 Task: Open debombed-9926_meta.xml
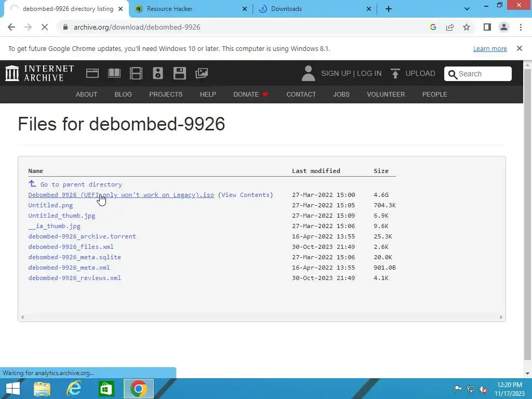click(x=69, y=268)
